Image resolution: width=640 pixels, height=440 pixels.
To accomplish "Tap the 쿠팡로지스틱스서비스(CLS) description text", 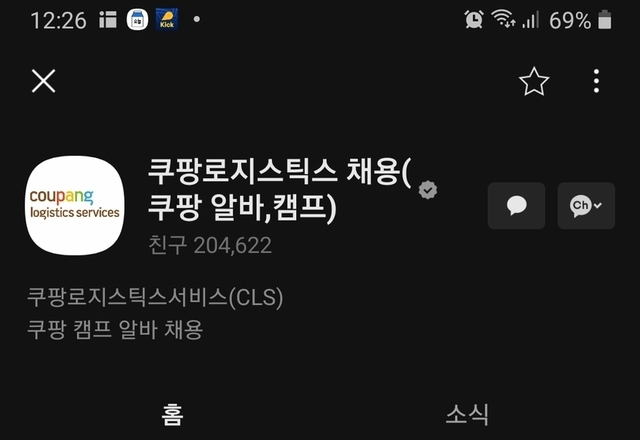I will tap(155, 297).
